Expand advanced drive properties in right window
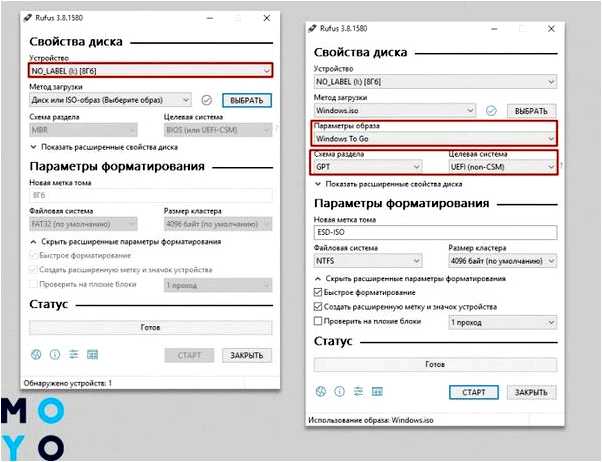This screenshot has width=602, height=462. tap(389, 184)
